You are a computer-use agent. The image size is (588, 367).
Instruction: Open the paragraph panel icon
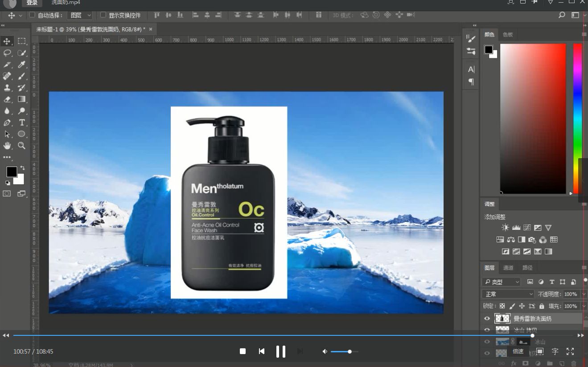pos(471,82)
